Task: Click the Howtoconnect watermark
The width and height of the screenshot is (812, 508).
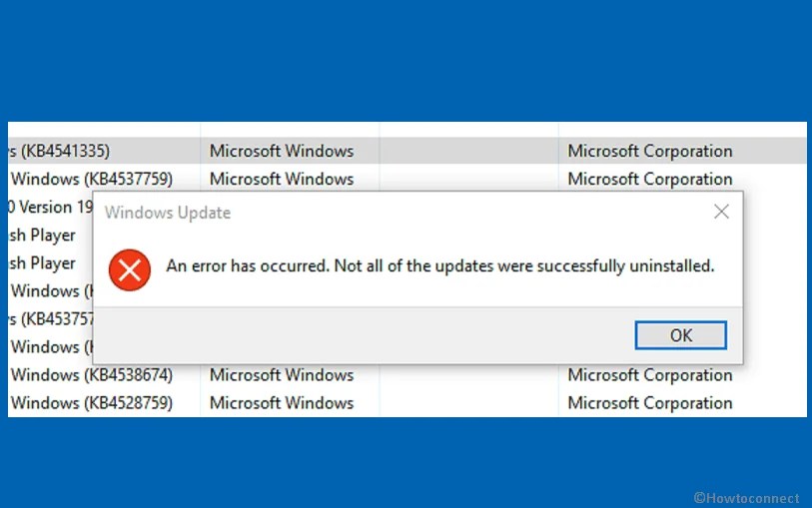Action: pyautogui.click(x=746, y=497)
